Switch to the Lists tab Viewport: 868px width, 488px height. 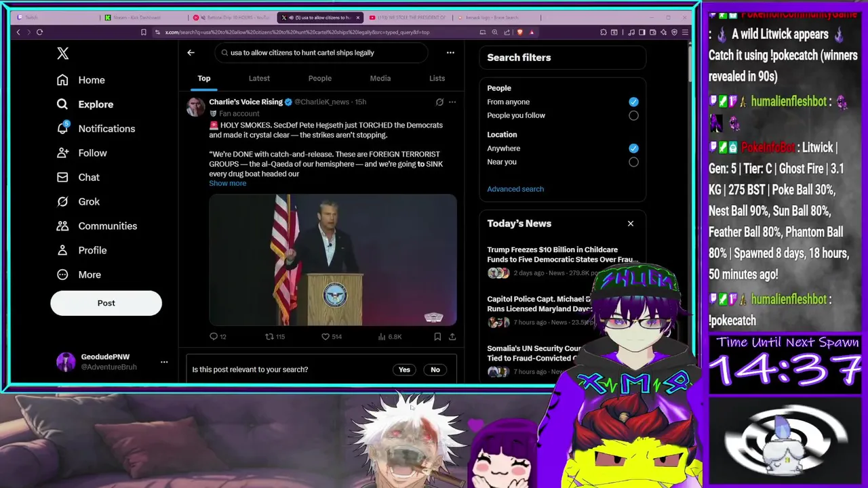coord(437,79)
